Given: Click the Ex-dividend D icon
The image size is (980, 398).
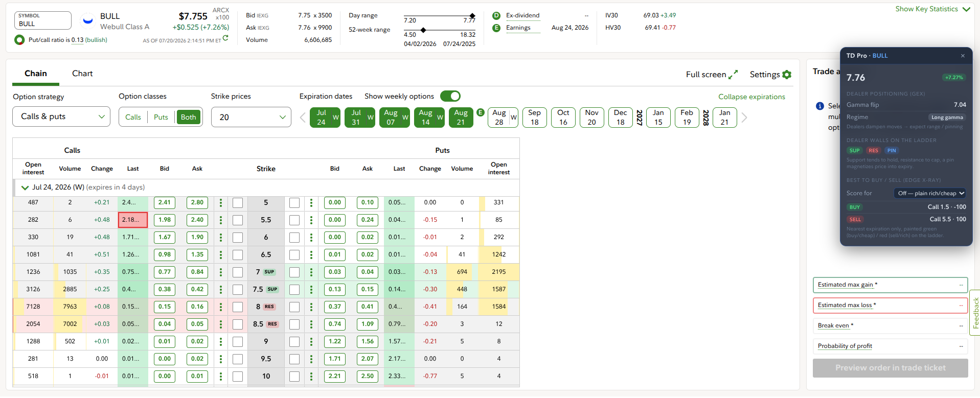Looking at the screenshot, I should [496, 16].
